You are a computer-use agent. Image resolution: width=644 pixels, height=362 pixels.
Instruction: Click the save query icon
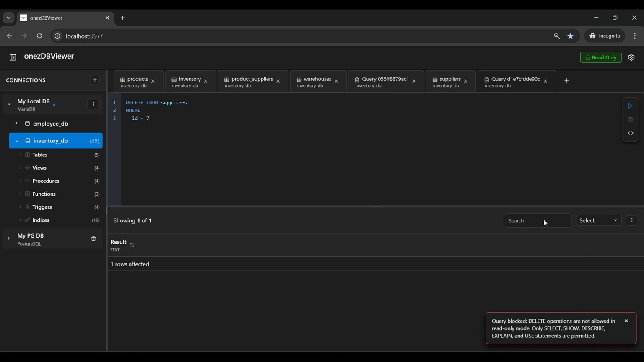coord(630,119)
